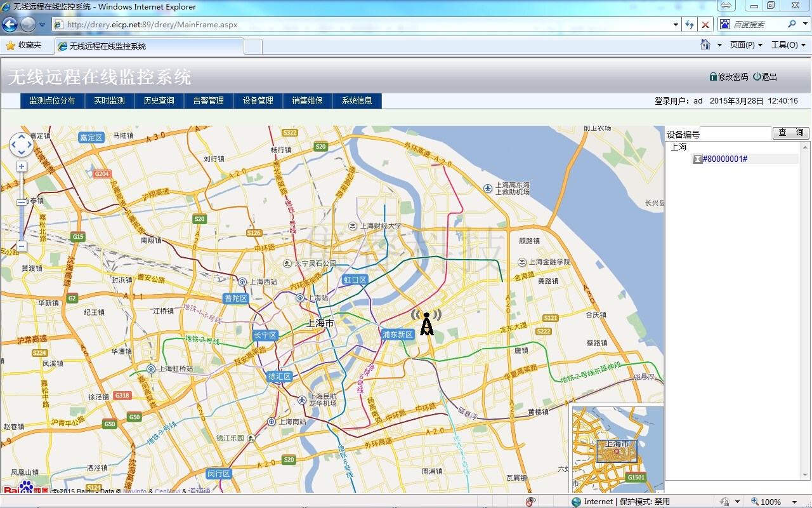Click the 闵行区 district label
This screenshot has height=508, width=812.
219,474
